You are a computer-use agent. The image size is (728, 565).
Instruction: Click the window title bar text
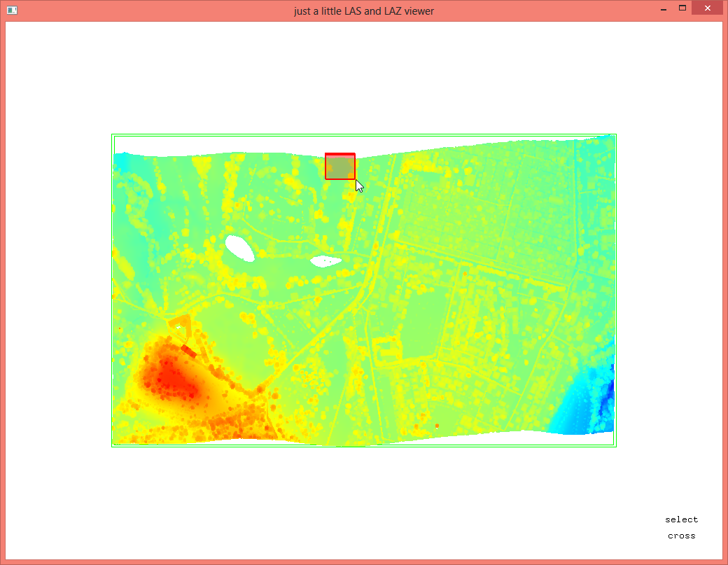[364, 11]
